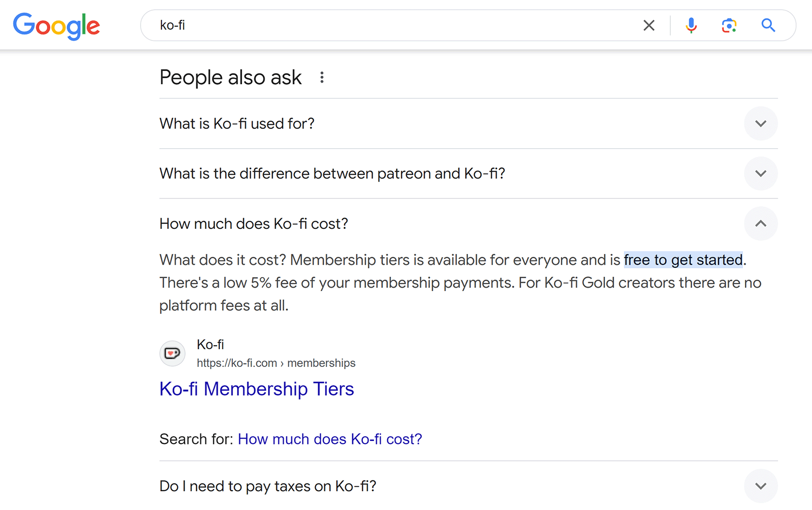
Task: Click the Google logo
Action: (x=56, y=25)
